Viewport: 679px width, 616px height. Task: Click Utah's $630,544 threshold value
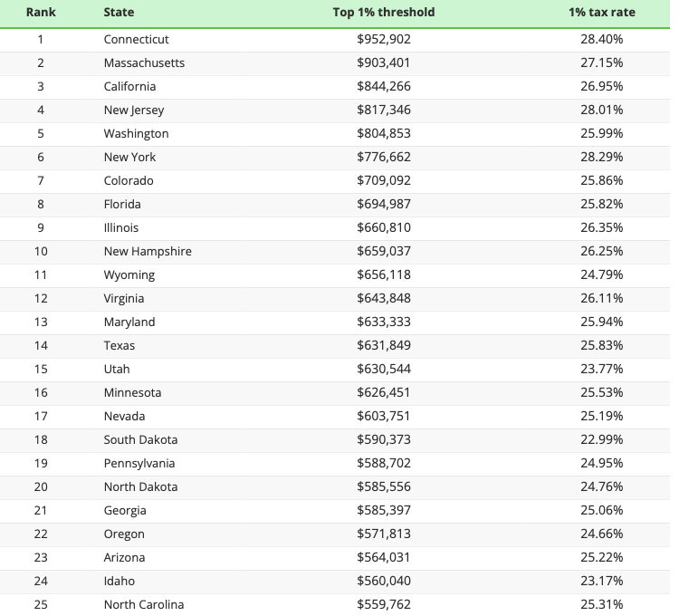383,370
